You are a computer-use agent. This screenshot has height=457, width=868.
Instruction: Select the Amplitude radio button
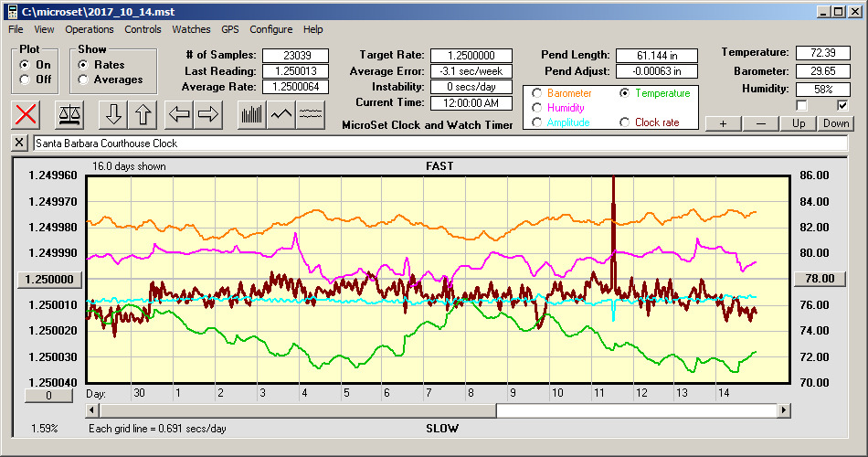(536, 122)
